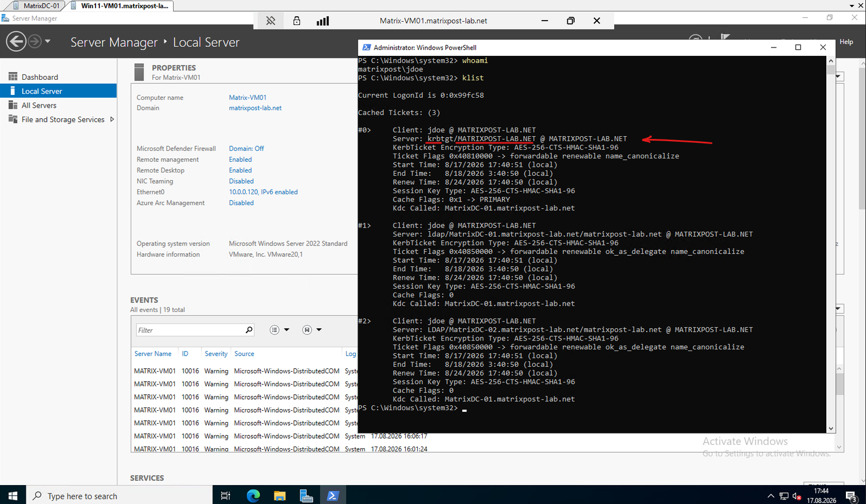Sort events by ID column
The image size is (866, 504).
[185, 354]
